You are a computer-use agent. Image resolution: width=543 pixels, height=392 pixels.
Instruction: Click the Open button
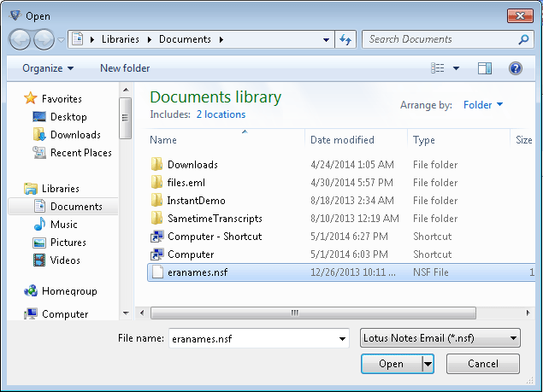point(392,364)
